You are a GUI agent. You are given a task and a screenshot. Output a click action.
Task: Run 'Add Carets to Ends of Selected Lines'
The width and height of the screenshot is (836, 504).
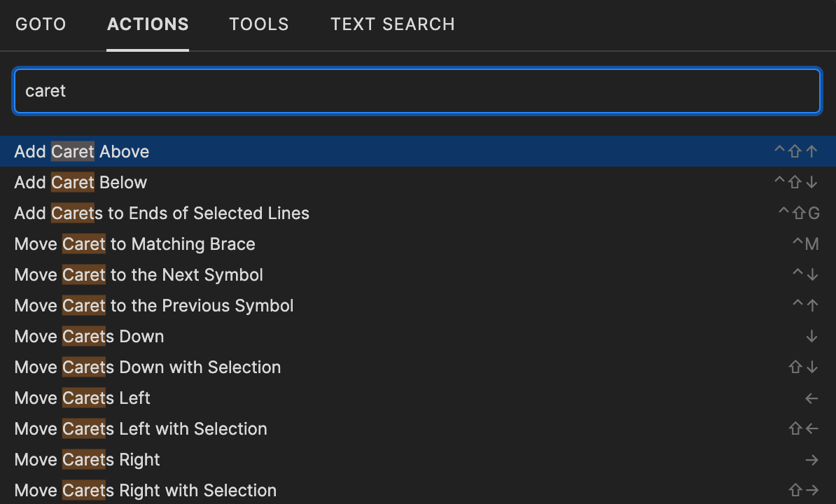click(x=418, y=213)
